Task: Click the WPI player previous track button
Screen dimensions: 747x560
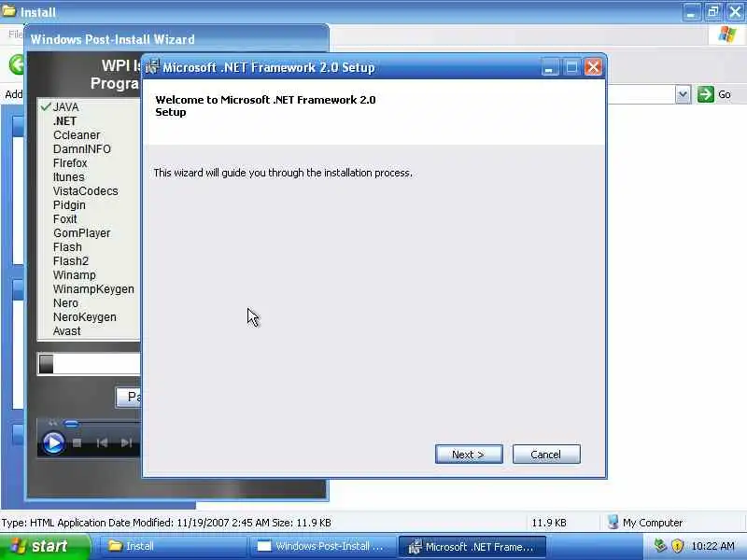Action: [102, 442]
